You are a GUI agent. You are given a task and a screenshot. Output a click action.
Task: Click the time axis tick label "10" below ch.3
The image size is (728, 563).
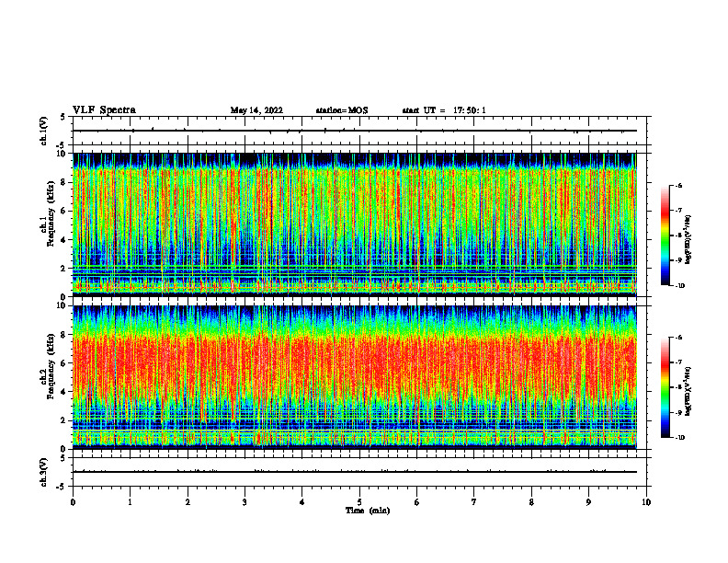646,502
